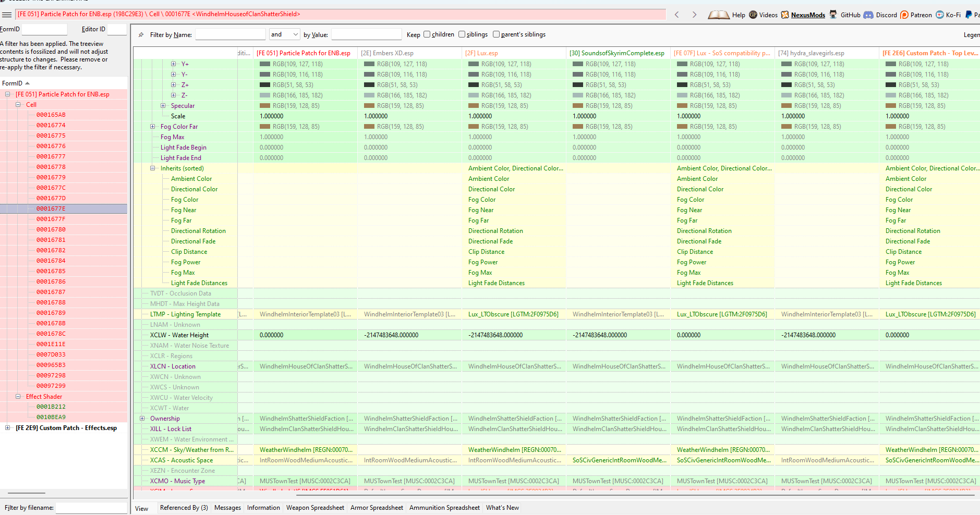Image resolution: width=980 pixels, height=515 pixels.
Task: Expand the Ownership row
Action: 142,419
